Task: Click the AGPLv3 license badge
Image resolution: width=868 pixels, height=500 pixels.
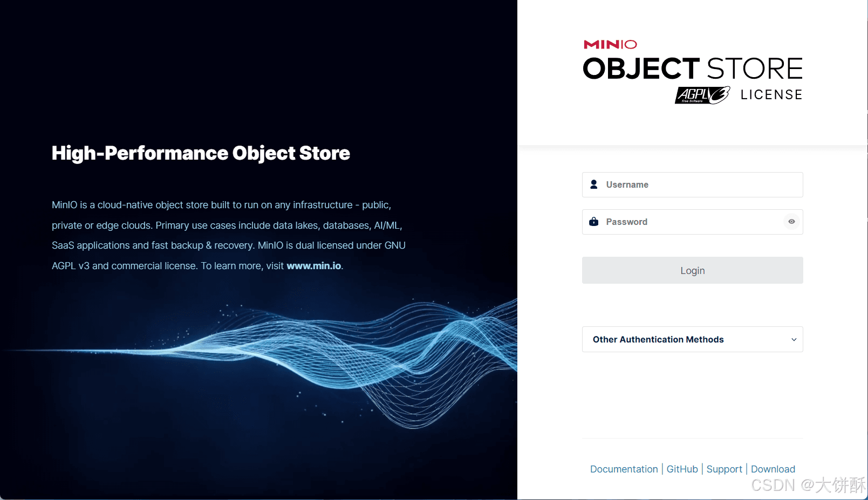Action: pyautogui.click(x=702, y=95)
